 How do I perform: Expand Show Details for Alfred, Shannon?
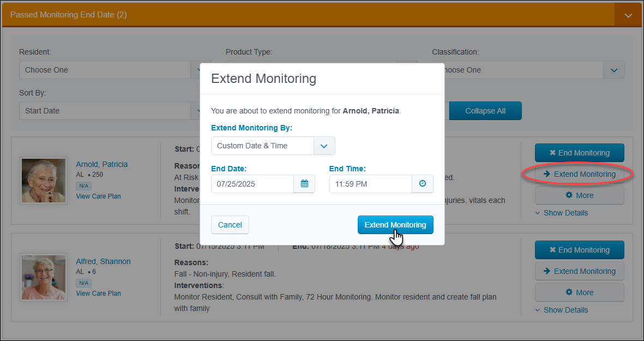562,310
